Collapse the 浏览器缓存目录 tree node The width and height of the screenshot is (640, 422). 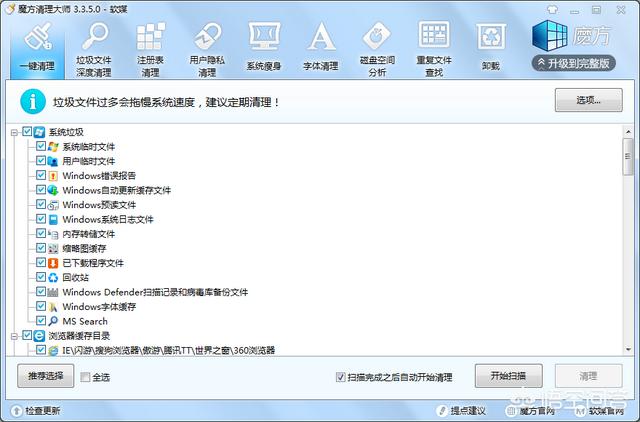coord(14,336)
